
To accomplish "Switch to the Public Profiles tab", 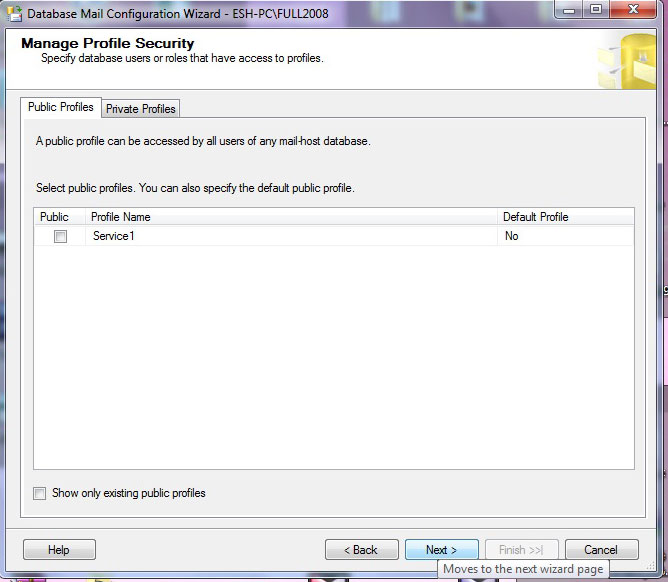I will (x=61, y=107).
